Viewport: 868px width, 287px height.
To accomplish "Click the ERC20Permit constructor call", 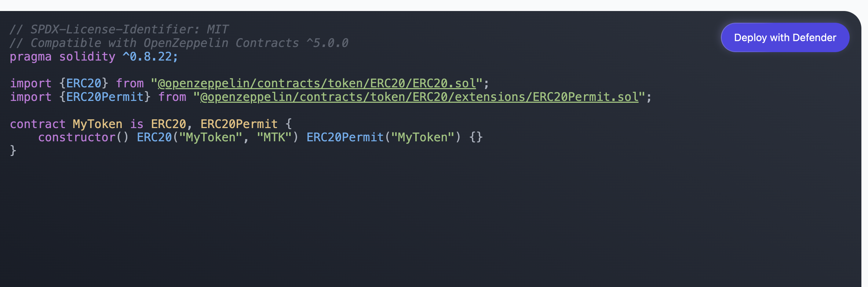I will point(345,137).
